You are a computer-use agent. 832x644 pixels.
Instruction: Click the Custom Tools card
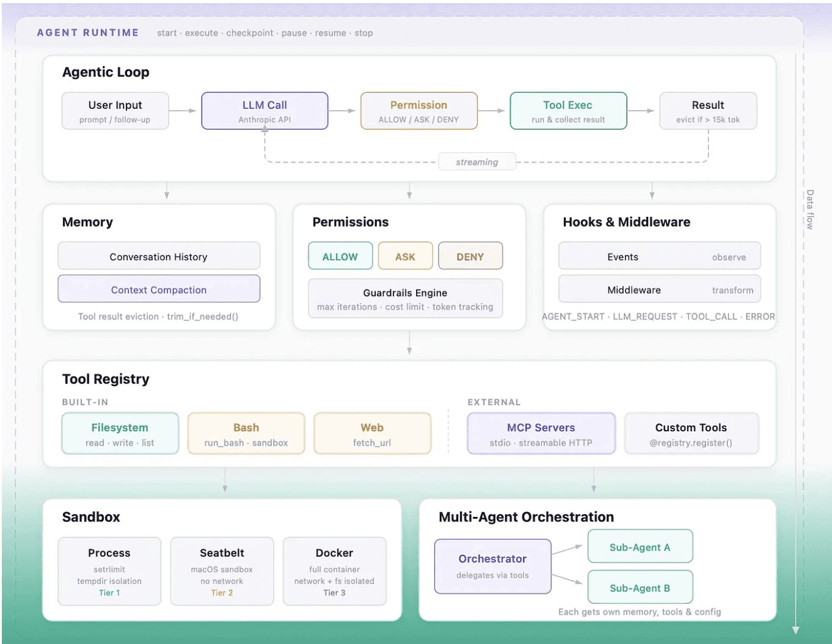click(692, 434)
